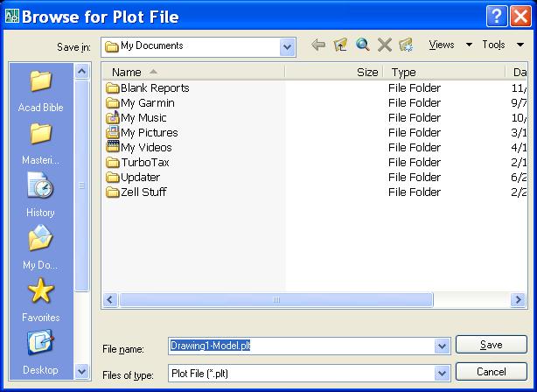Expand the File name history dropdown
This screenshot has width=537, height=392.
tap(442, 346)
